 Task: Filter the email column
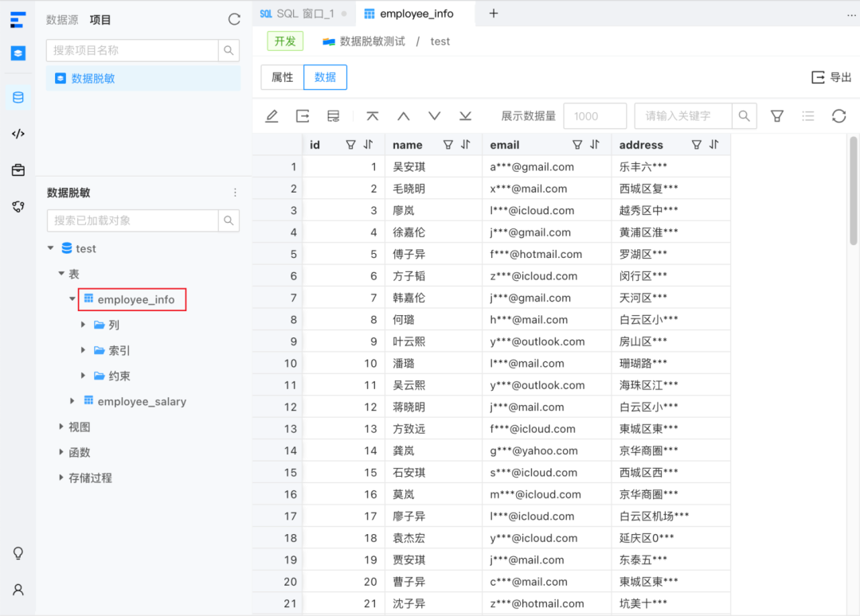[x=577, y=145]
